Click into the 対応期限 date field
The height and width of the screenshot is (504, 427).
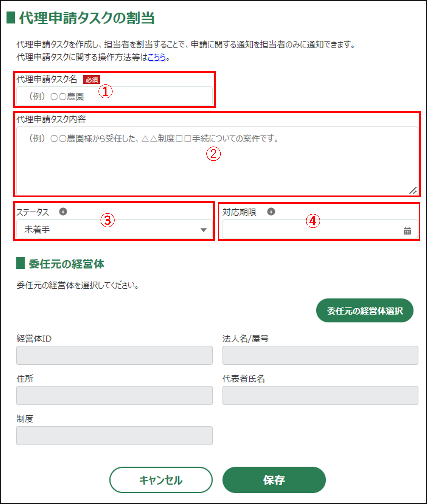(320, 229)
